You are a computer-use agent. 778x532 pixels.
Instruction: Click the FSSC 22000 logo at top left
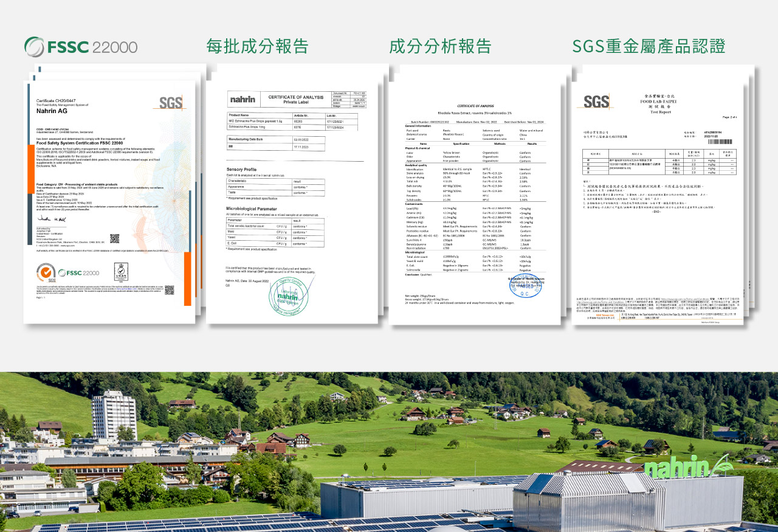click(81, 47)
